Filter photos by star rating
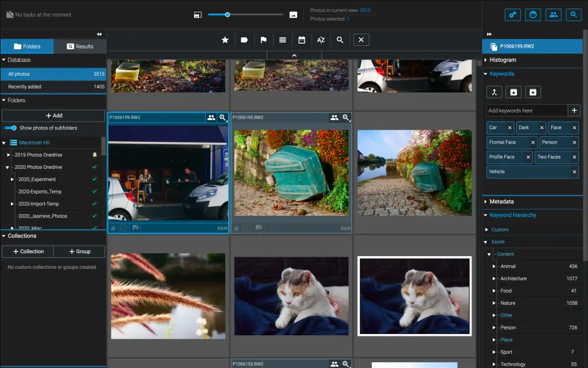588x368 pixels. pos(225,40)
